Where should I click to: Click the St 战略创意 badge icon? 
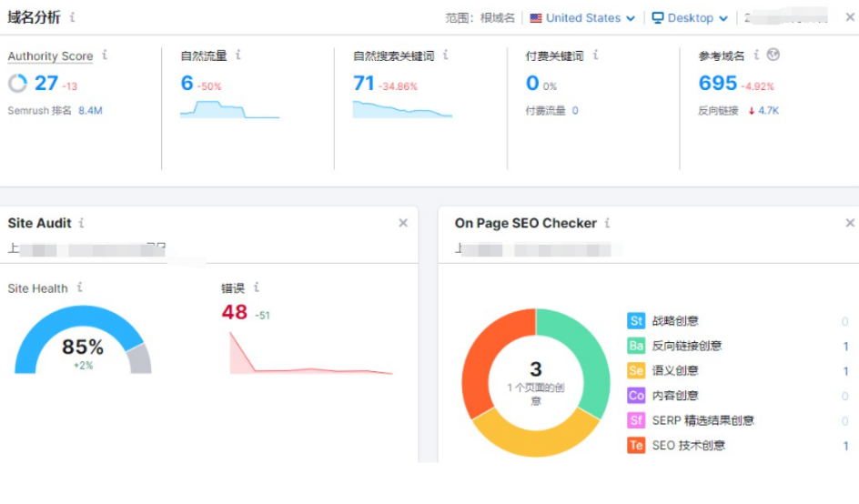pos(636,321)
